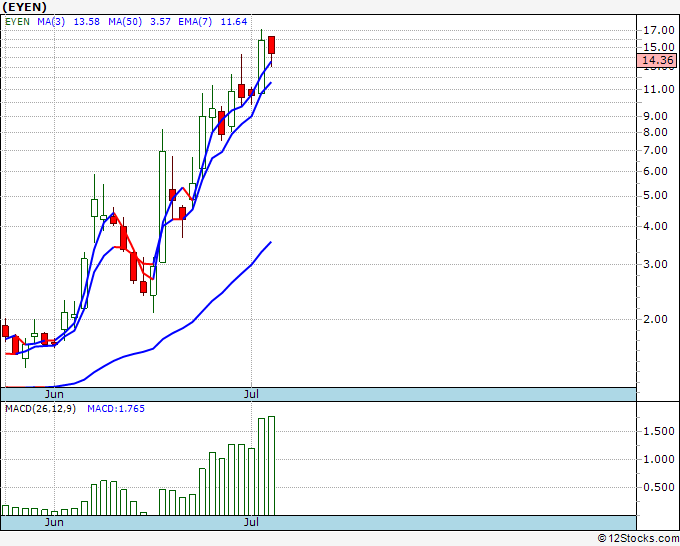Click the last red candlestick near 16.00

pyautogui.click(x=271, y=45)
